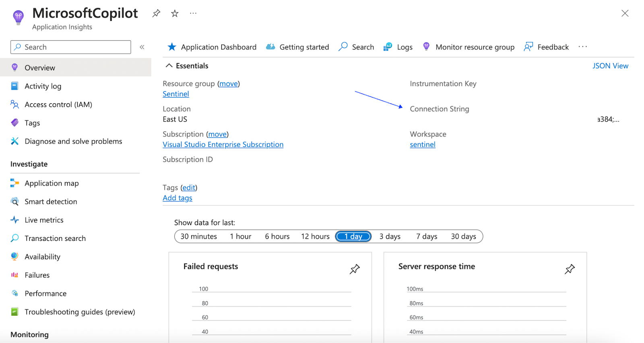Select the 1 hour time range
This screenshot has width=644, height=343.
[x=241, y=236]
